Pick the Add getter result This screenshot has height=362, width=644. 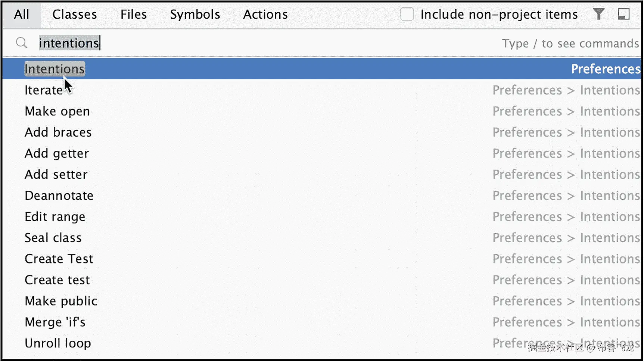57,153
